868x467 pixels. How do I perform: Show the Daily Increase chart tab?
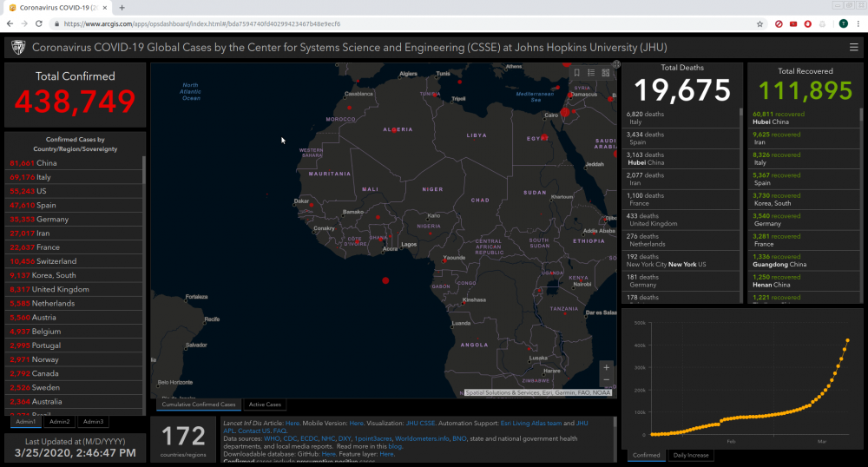(x=691, y=455)
